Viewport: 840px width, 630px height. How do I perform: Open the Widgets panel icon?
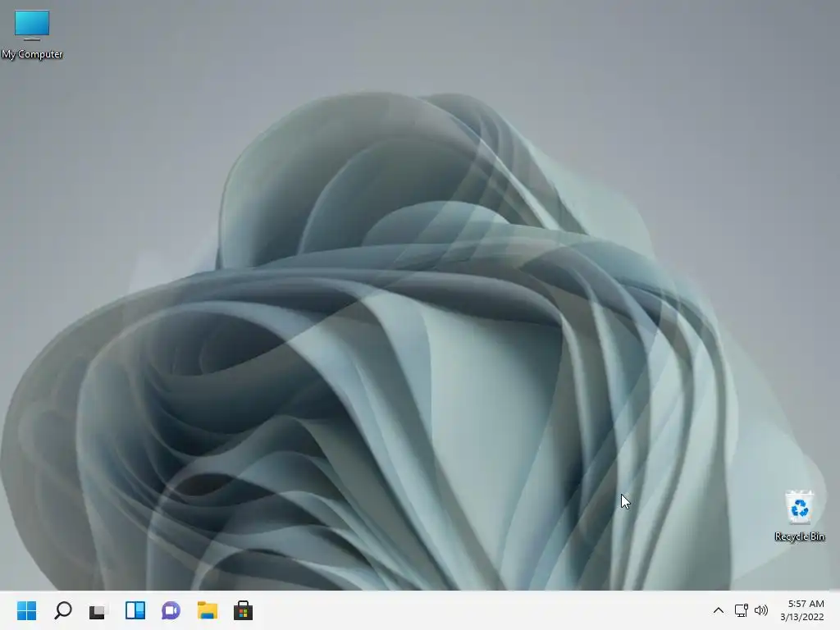[135, 610]
